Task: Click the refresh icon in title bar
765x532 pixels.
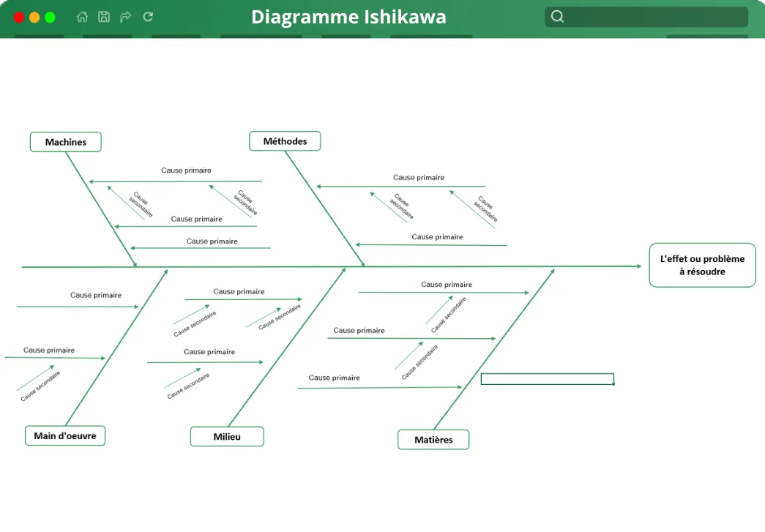Action: [148, 17]
